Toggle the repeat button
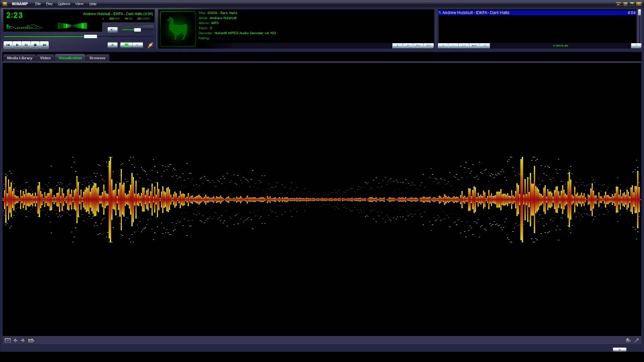This screenshot has width=644, height=362. coord(137,45)
